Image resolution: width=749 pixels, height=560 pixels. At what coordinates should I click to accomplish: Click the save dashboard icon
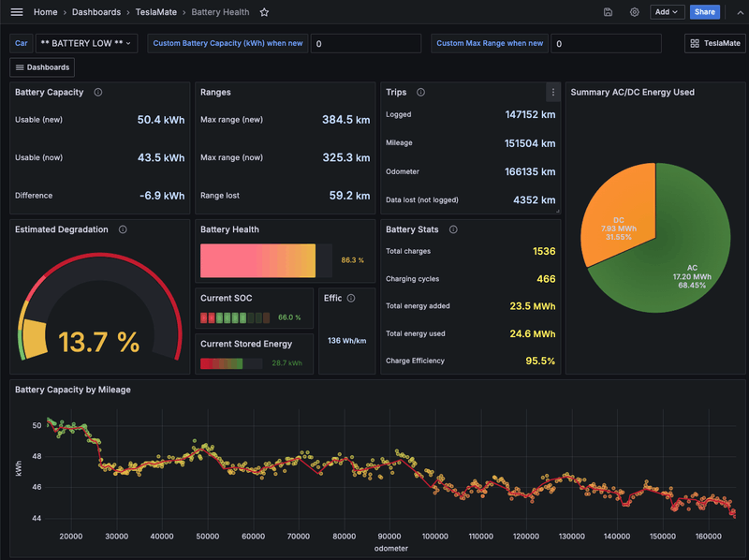[x=609, y=12]
